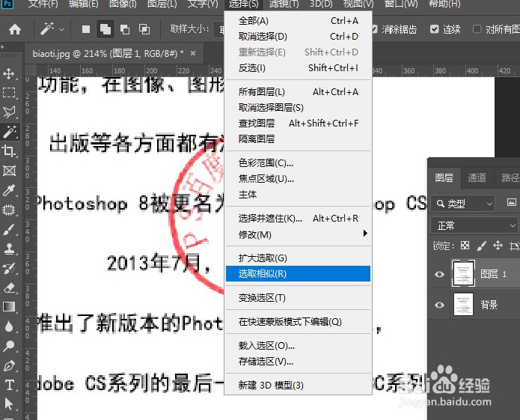The height and width of the screenshot is (420, 520).
Task: Choose 扩大选取(G) menu entry
Action: tap(298, 258)
